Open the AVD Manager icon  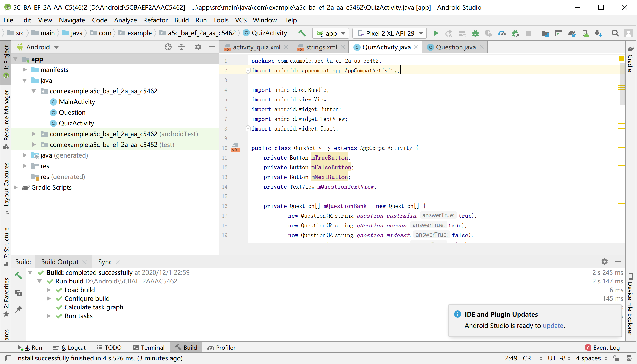point(585,33)
